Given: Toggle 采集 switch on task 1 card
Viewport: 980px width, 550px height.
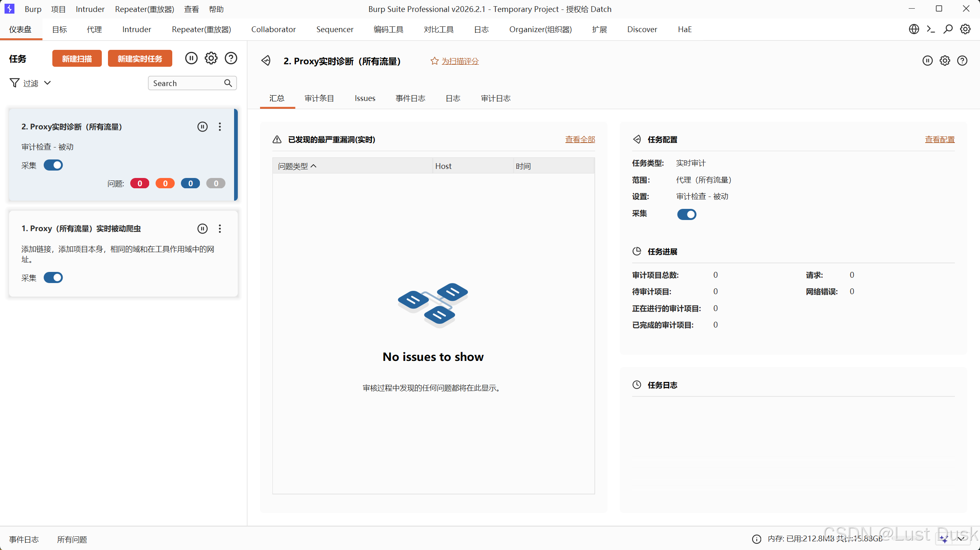Looking at the screenshot, I should 53,278.
